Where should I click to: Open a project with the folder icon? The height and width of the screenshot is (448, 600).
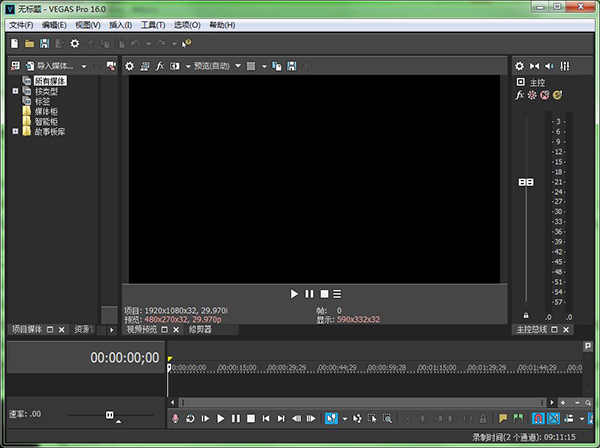(x=29, y=44)
